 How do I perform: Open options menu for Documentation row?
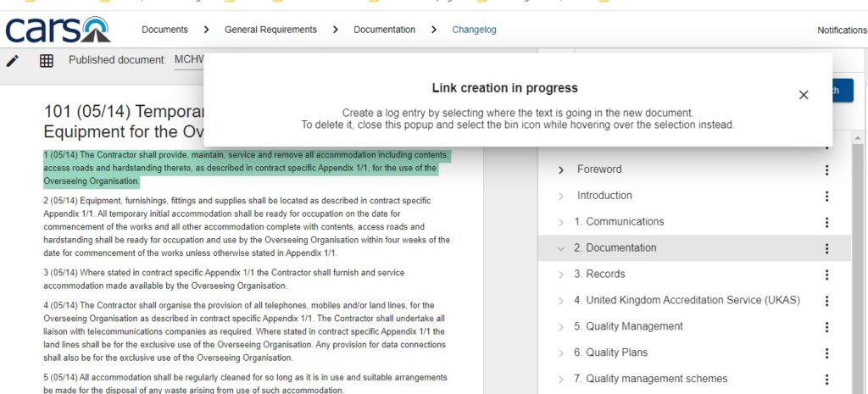click(826, 248)
